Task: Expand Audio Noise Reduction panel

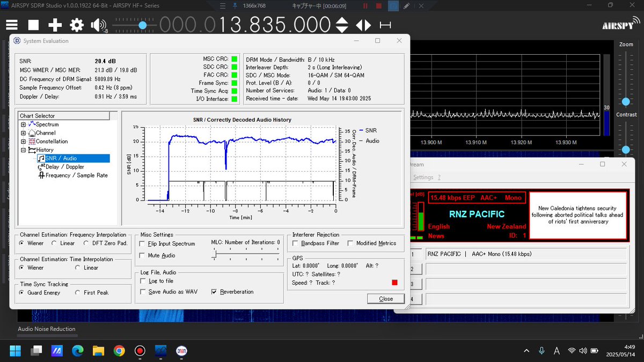Action: [x=47, y=329]
